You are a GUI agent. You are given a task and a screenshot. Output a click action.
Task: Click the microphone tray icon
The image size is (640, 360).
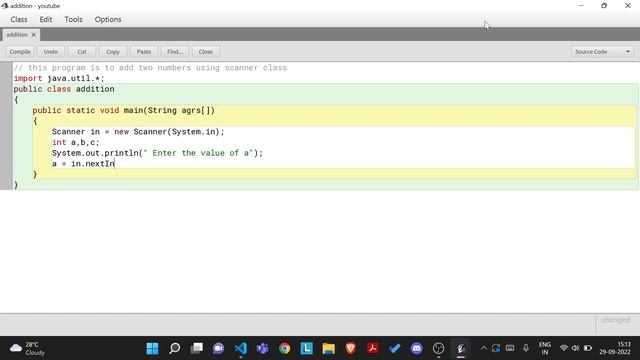tap(526, 348)
